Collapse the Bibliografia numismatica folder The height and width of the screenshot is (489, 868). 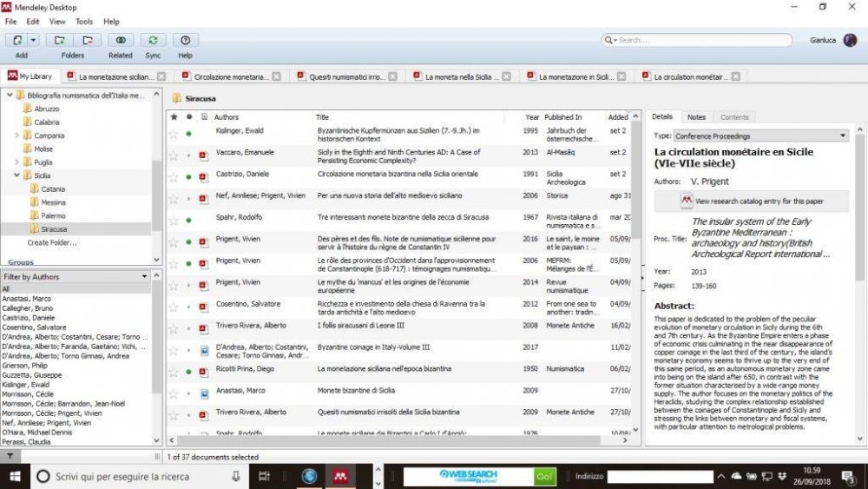click(x=10, y=96)
